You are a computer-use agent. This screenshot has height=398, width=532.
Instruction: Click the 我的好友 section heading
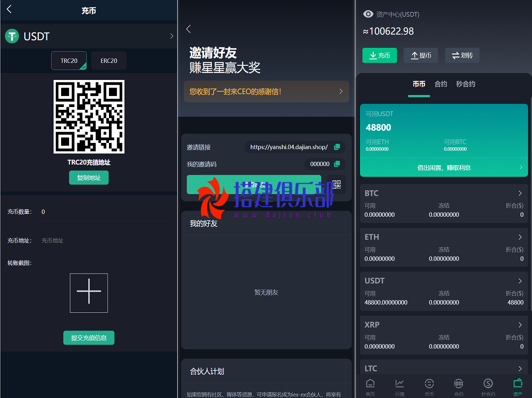[204, 224]
